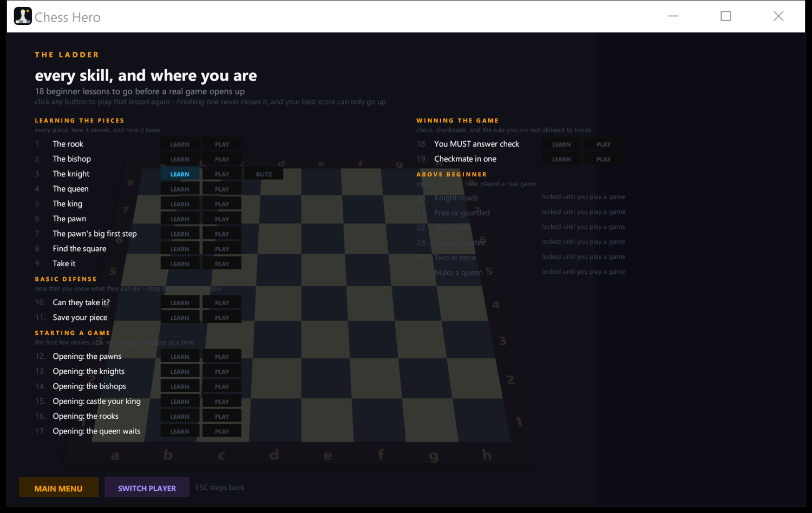Start PLAY for Take it
The width and height of the screenshot is (812, 513).
pyautogui.click(x=222, y=264)
